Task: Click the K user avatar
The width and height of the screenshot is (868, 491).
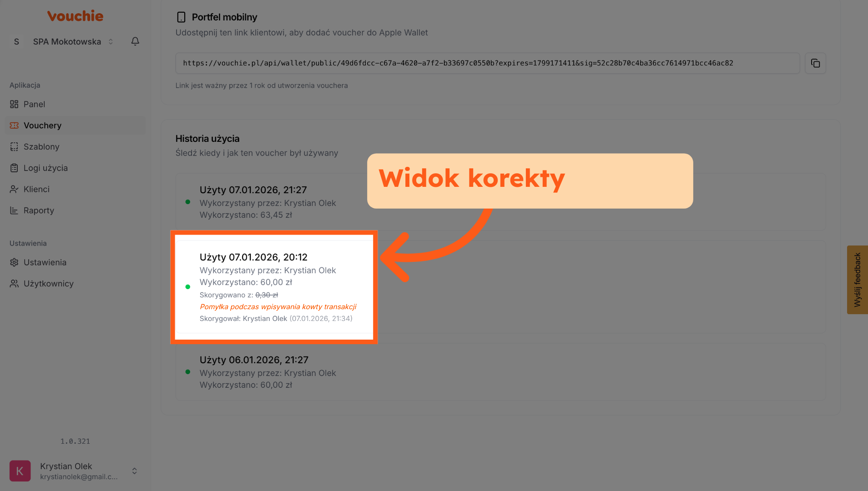Action: [x=20, y=471]
